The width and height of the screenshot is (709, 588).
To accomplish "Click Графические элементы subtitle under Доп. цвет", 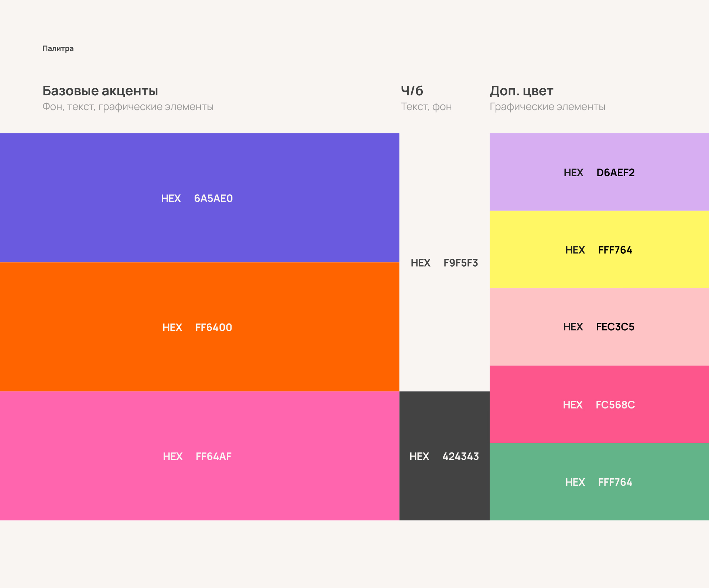I will [547, 107].
